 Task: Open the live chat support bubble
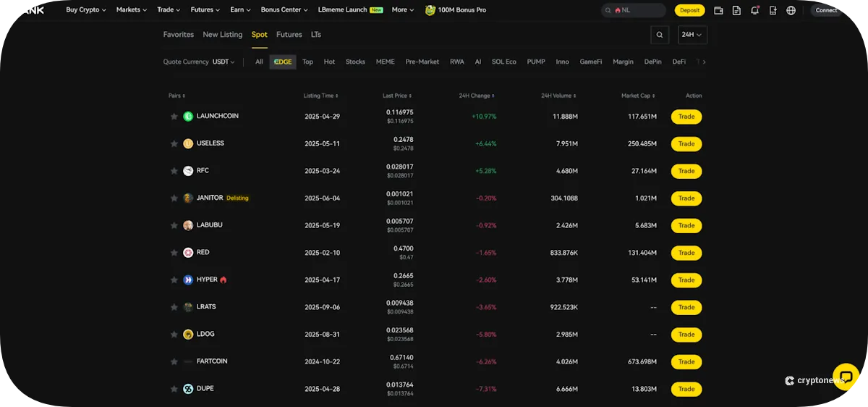pos(846,377)
